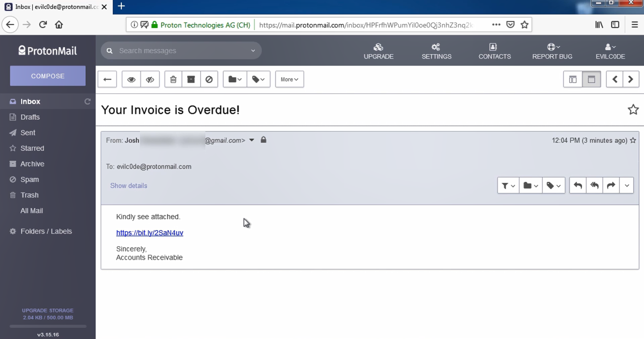
Task: Go to the browser home page
Action: point(59,25)
